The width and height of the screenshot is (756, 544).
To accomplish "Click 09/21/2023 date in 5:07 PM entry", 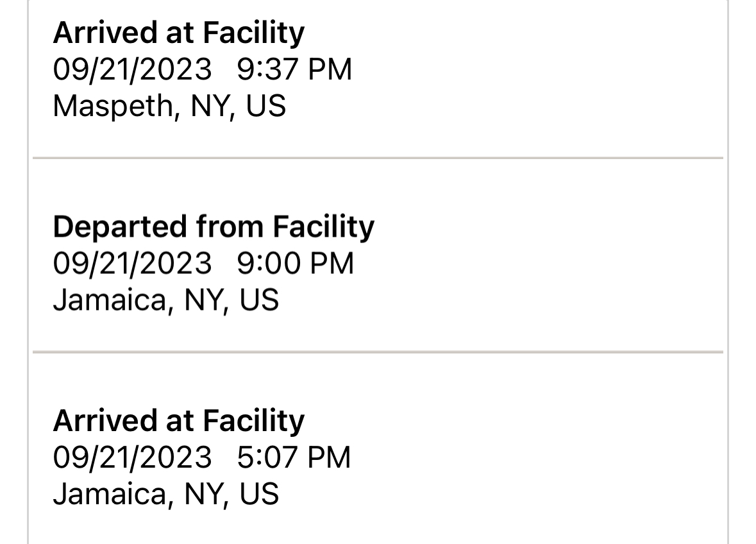I will pyautogui.click(x=133, y=457).
